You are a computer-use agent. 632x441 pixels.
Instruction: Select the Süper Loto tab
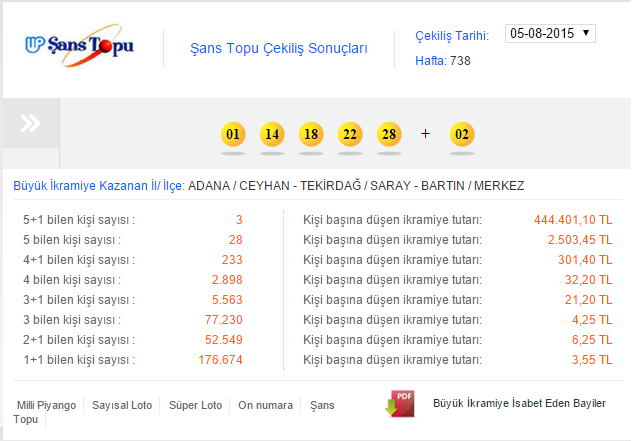coord(195,405)
